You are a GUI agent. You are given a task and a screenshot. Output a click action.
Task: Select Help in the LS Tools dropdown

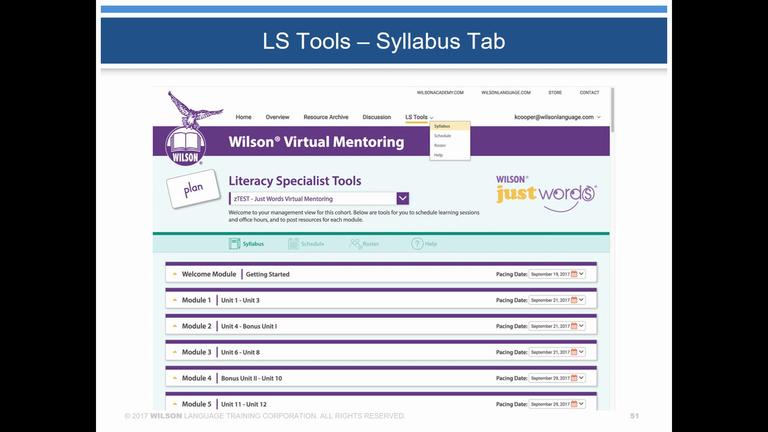point(450,155)
